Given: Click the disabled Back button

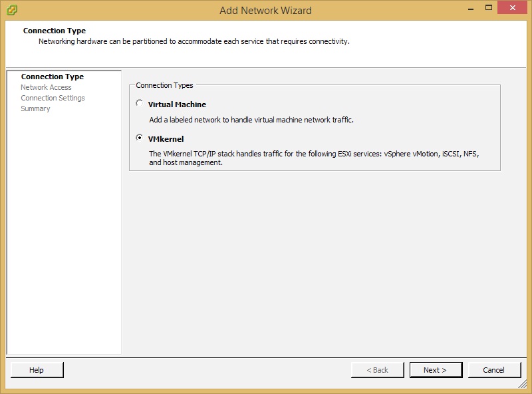Looking at the screenshot, I should (377, 370).
